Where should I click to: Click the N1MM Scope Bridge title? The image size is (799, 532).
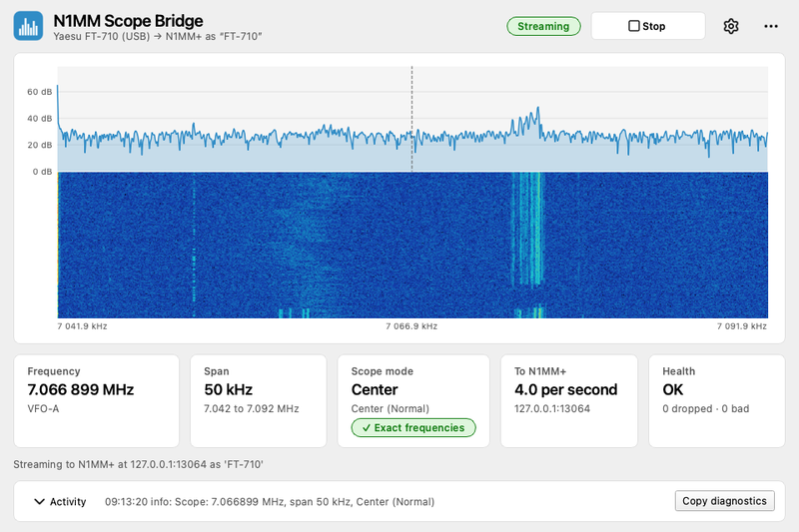click(x=128, y=21)
